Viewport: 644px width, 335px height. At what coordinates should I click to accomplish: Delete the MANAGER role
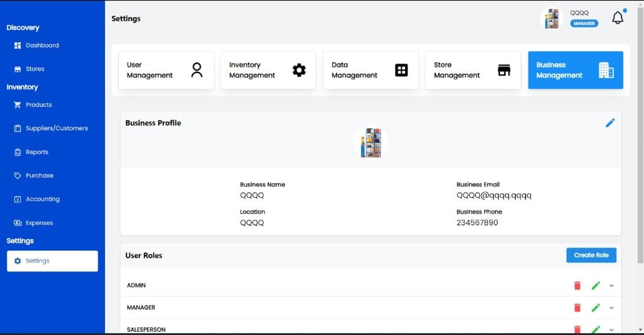click(577, 308)
